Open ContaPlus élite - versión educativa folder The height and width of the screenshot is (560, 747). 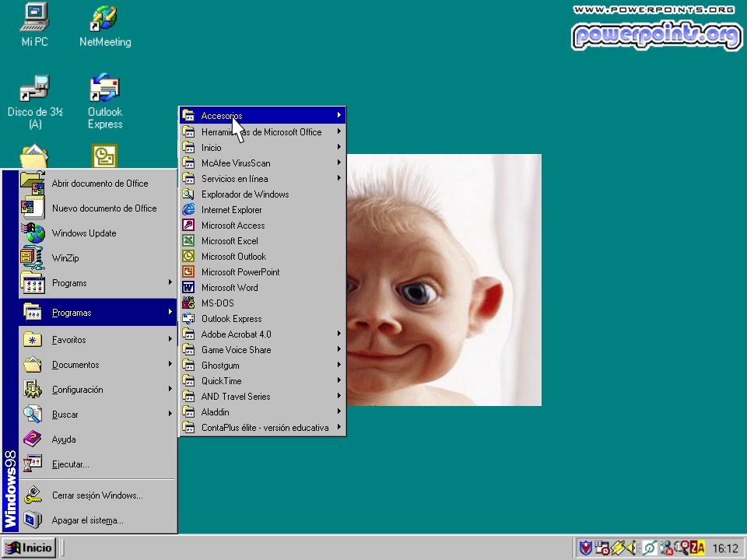point(262,428)
